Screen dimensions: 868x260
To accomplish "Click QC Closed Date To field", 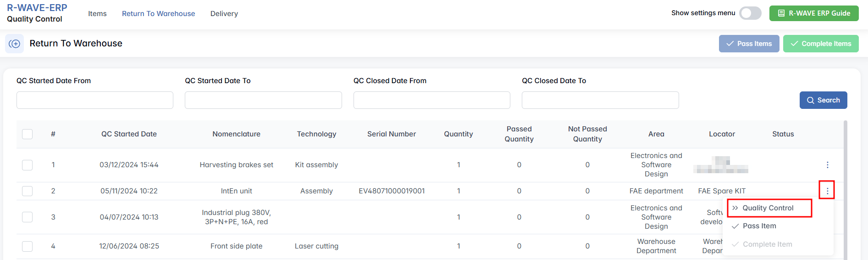I will tap(600, 100).
